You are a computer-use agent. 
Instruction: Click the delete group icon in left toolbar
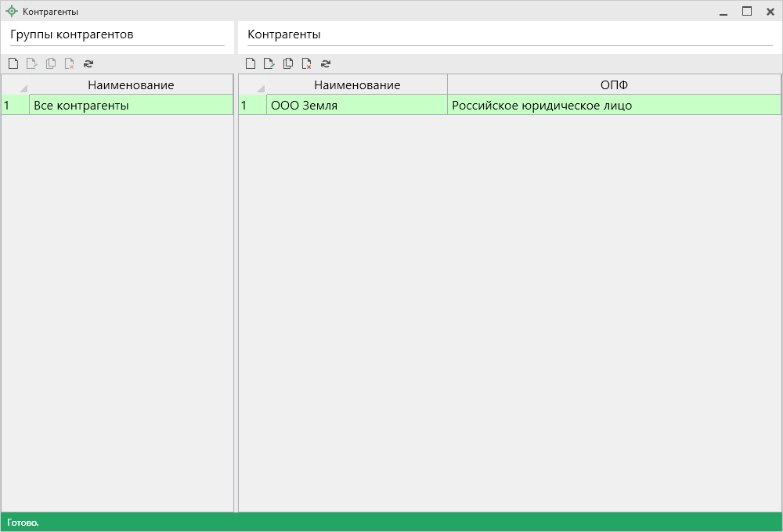(70, 63)
